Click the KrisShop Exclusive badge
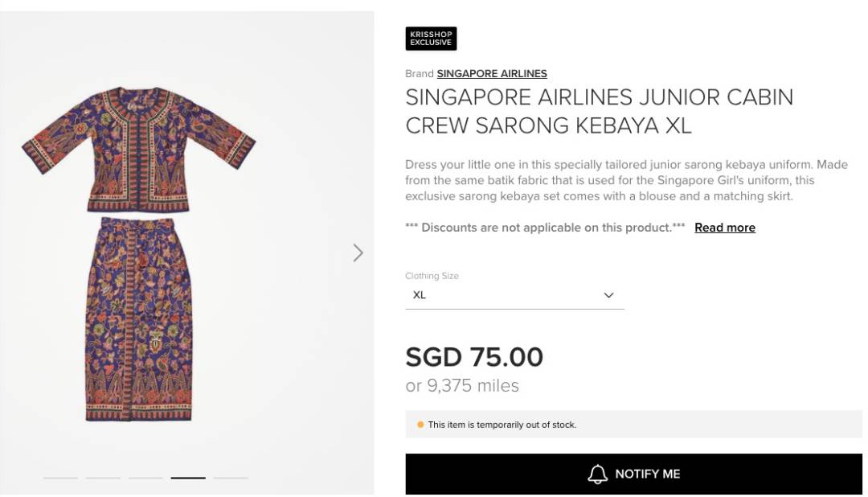Screen dimensions: 868x497 pos(431,39)
